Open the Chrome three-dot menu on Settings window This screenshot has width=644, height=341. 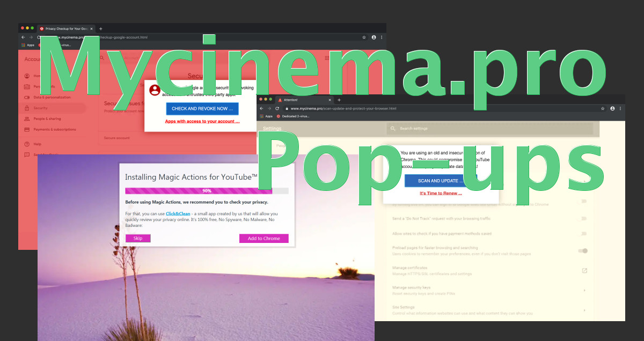[621, 108]
